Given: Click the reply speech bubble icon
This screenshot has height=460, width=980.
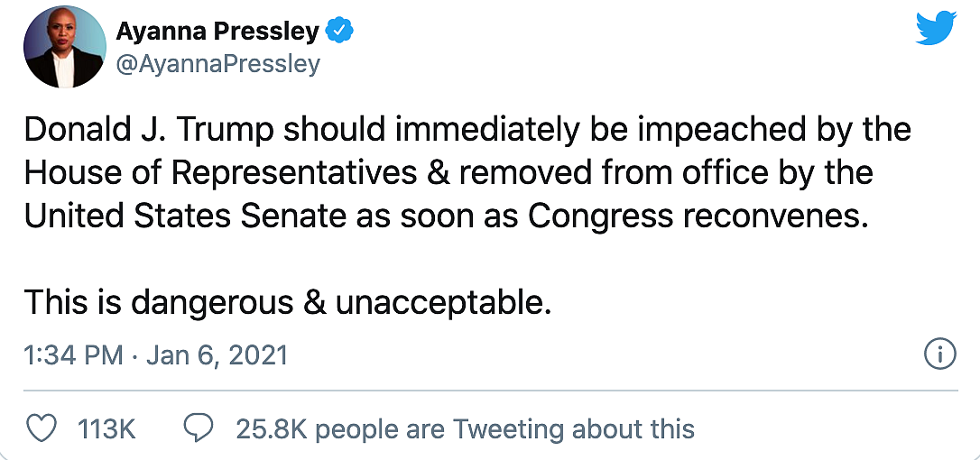Looking at the screenshot, I should click(198, 428).
